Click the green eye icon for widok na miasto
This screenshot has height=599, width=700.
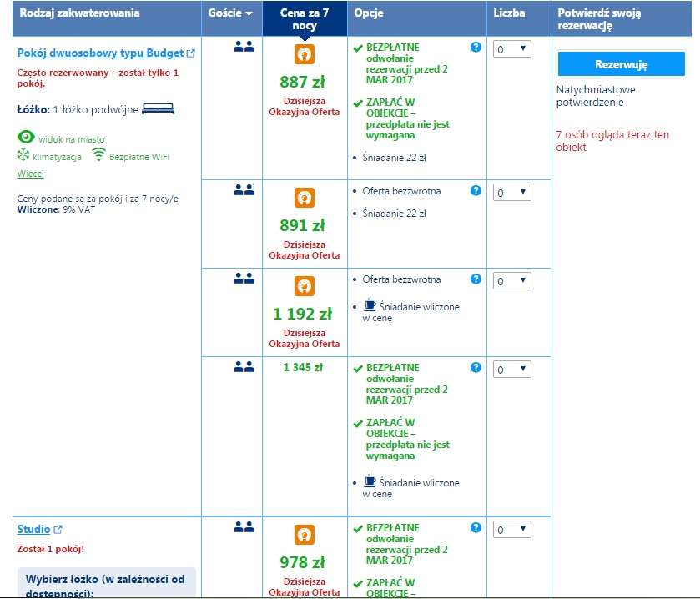(26, 137)
